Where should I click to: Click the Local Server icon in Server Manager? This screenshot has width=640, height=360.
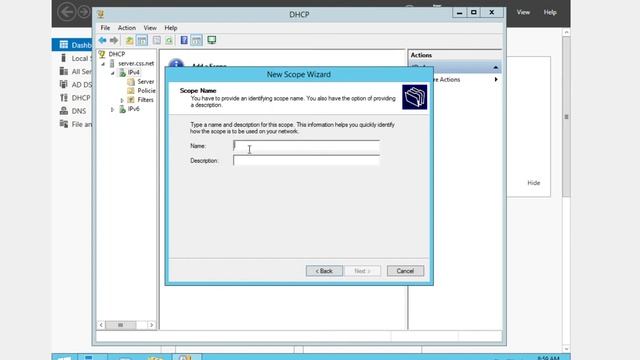[63, 58]
